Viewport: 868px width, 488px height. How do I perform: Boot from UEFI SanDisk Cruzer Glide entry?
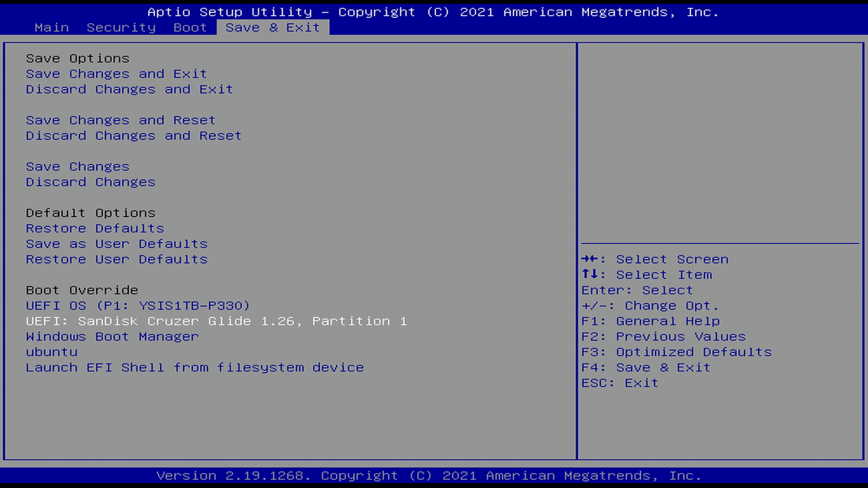click(217, 321)
